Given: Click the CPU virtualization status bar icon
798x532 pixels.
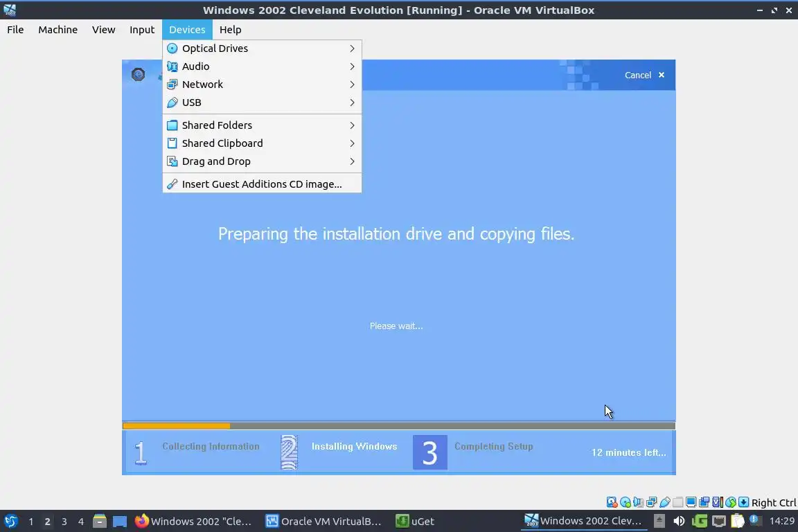Looking at the screenshot, I should [717, 502].
